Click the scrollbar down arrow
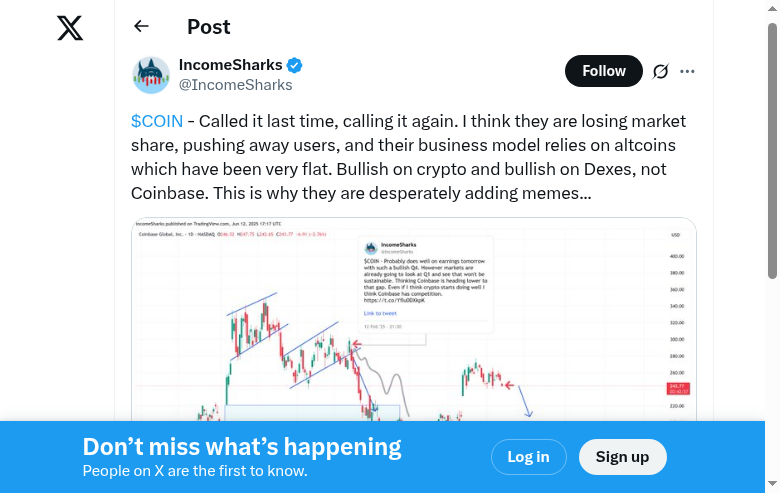Viewport: 780px width, 493px height. 772,485
